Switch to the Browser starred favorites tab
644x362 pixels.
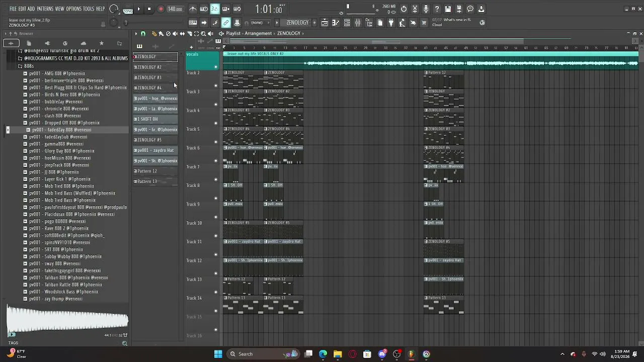(x=102, y=44)
